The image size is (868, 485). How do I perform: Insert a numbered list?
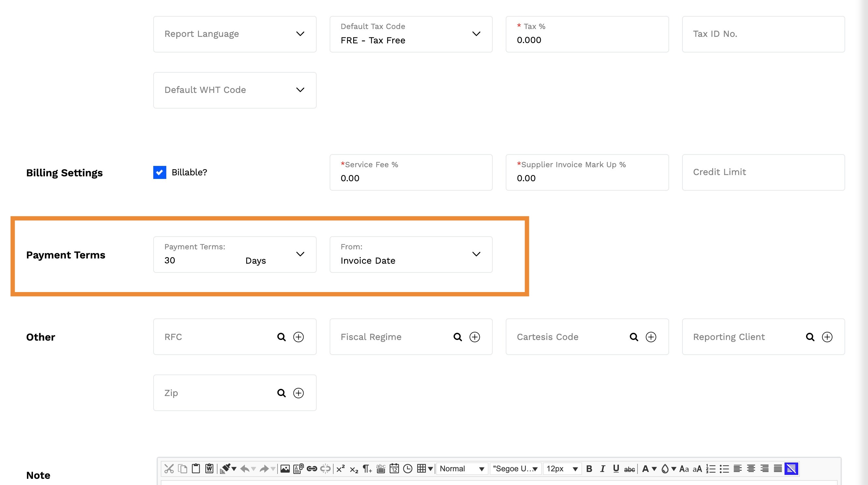pyautogui.click(x=711, y=468)
